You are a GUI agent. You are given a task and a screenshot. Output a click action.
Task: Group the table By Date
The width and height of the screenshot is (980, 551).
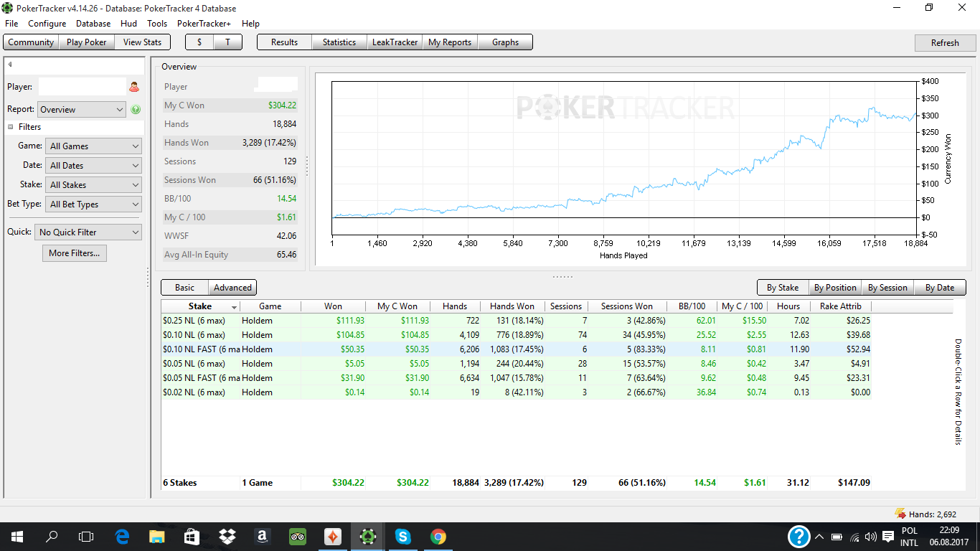click(940, 288)
